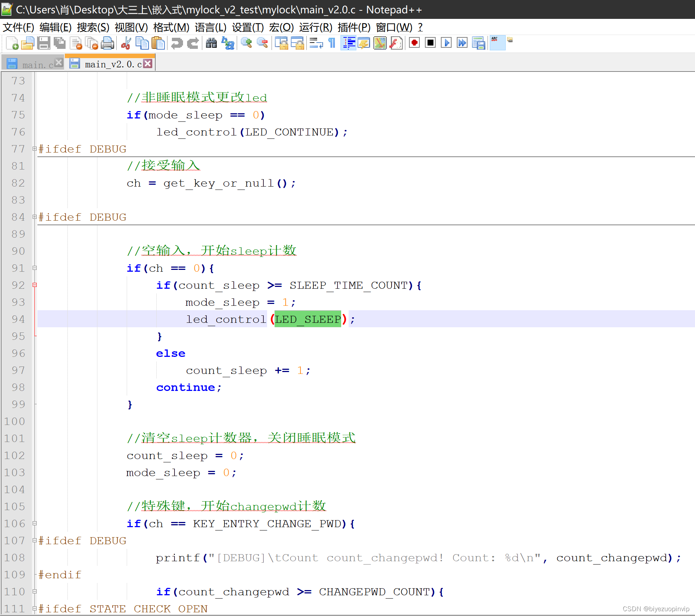The height and width of the screenshot is (616, 695).
Task: Collapse #ifdef STATE_CHECK_OPEN at line 111
Action: [x=34, y=608]
